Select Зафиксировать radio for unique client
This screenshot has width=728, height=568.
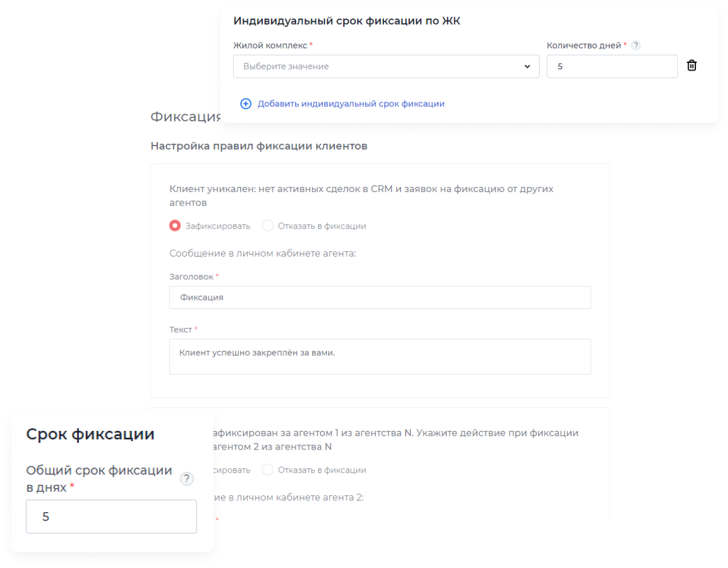[x=175, y=226]
